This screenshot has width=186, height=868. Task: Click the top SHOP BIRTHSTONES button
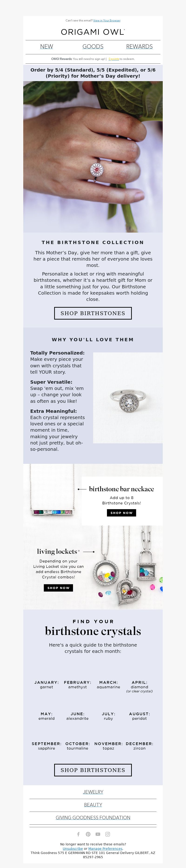click(93, 313)
